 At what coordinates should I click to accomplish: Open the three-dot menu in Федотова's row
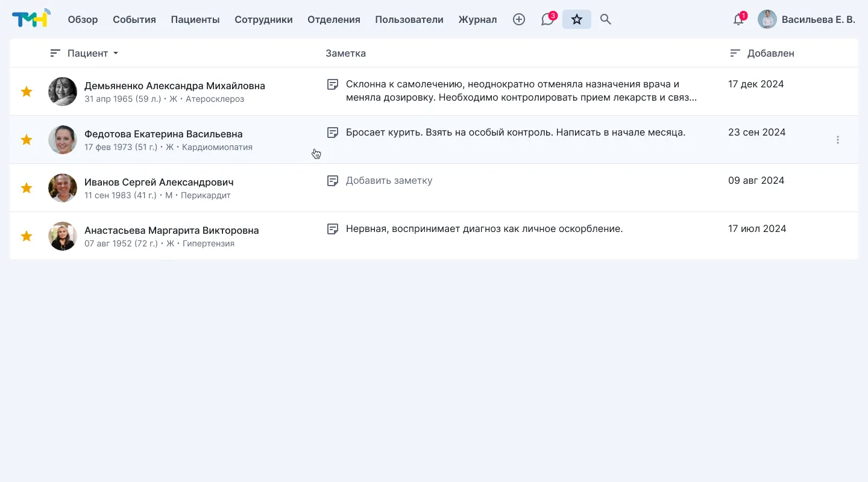(x=838, y=140)
